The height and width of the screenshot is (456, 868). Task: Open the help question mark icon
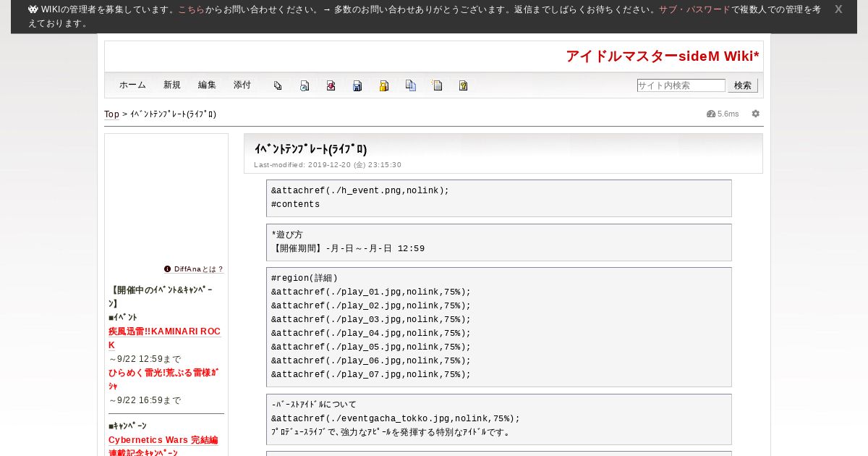464,85
